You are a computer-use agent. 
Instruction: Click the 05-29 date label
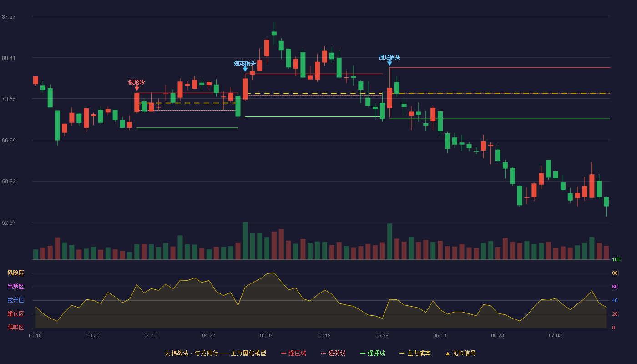(x=382, y=335)
